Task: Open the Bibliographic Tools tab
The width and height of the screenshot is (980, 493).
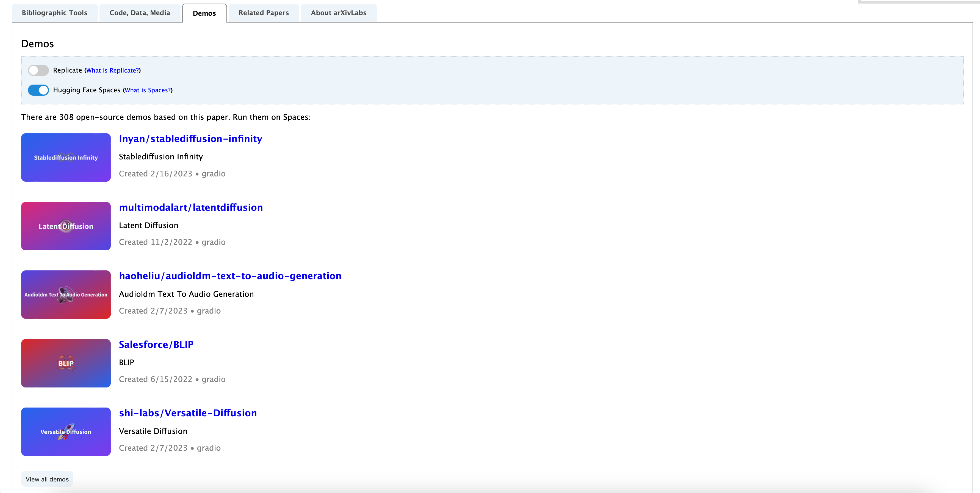Action: pos(54,13)
